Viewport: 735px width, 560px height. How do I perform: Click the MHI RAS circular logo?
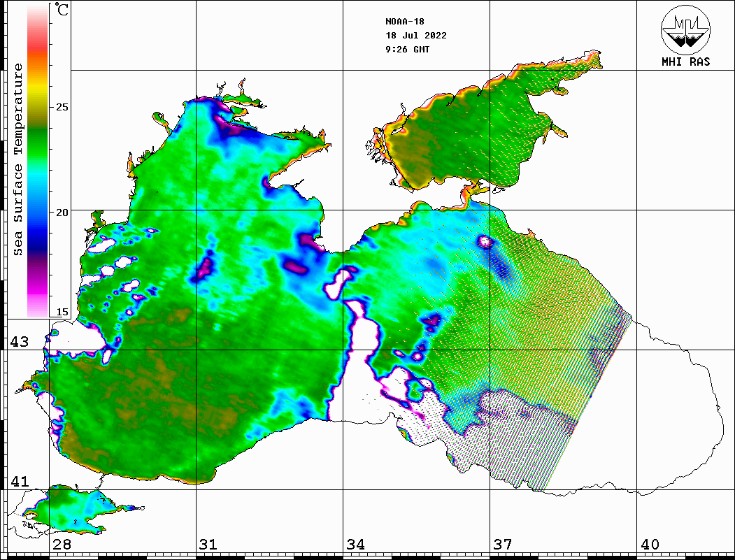[x=686, y=30]
